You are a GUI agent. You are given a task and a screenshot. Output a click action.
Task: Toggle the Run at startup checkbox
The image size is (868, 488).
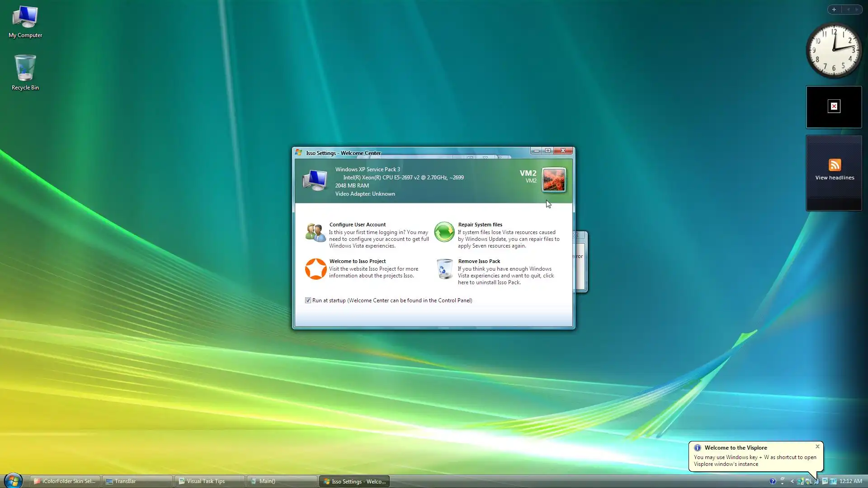(308, 300)
